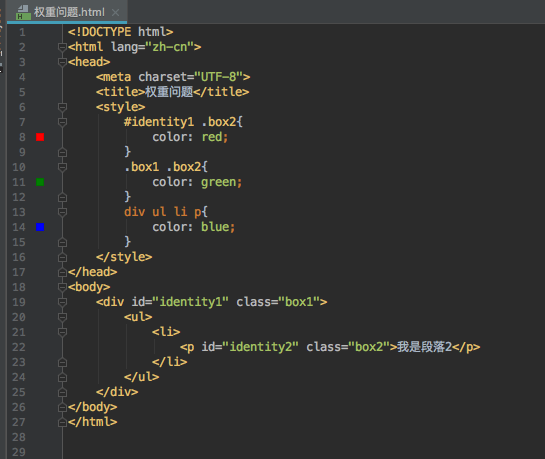
Task: Click the #identity1 .box2 selector
Action: [x=180, y=122]
